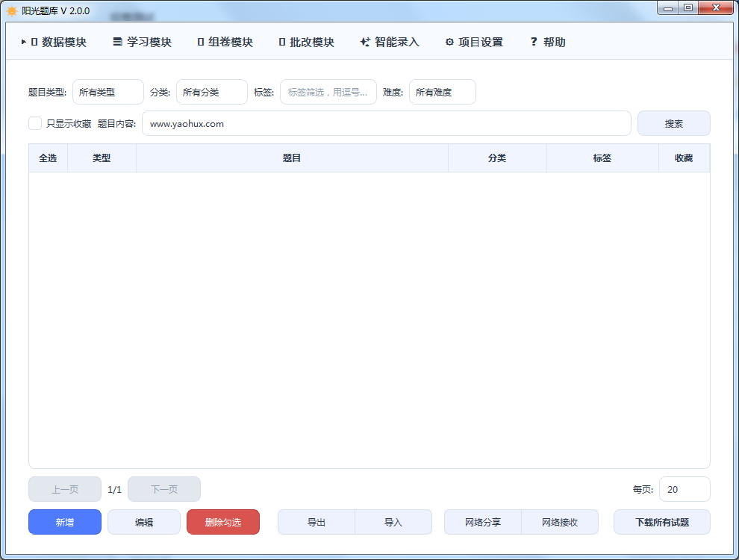Viewport: 739px width, 560px height.
Task: Open the 学习模块 menu
Action: [x=142, y=42]
